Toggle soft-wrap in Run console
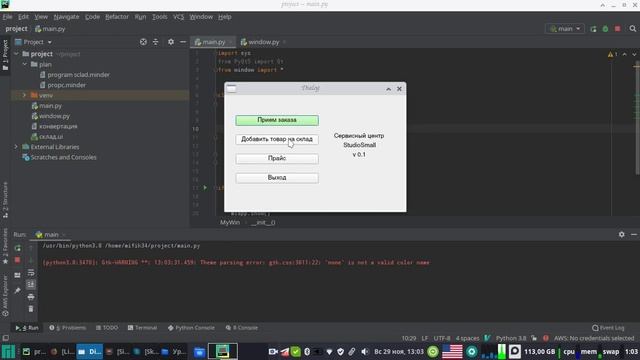The width and height of the screenshot is (640, 360). [x=31, y=273]
